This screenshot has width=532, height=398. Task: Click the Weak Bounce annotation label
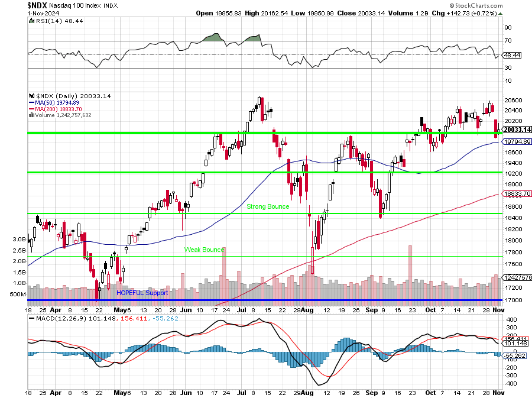204,250
